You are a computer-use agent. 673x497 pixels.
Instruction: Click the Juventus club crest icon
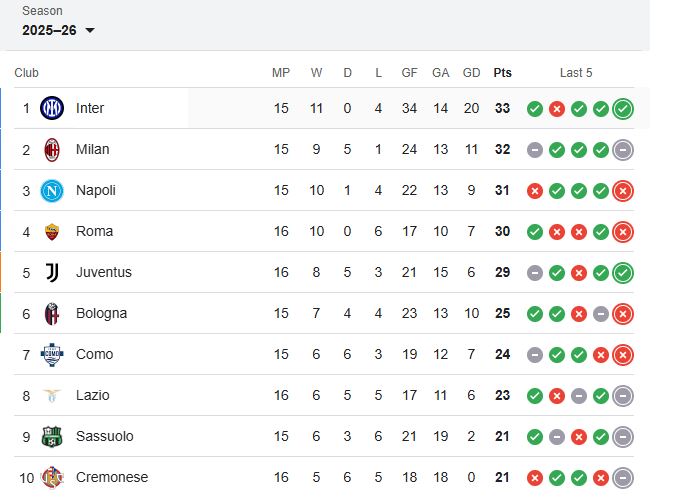[51, 272]
